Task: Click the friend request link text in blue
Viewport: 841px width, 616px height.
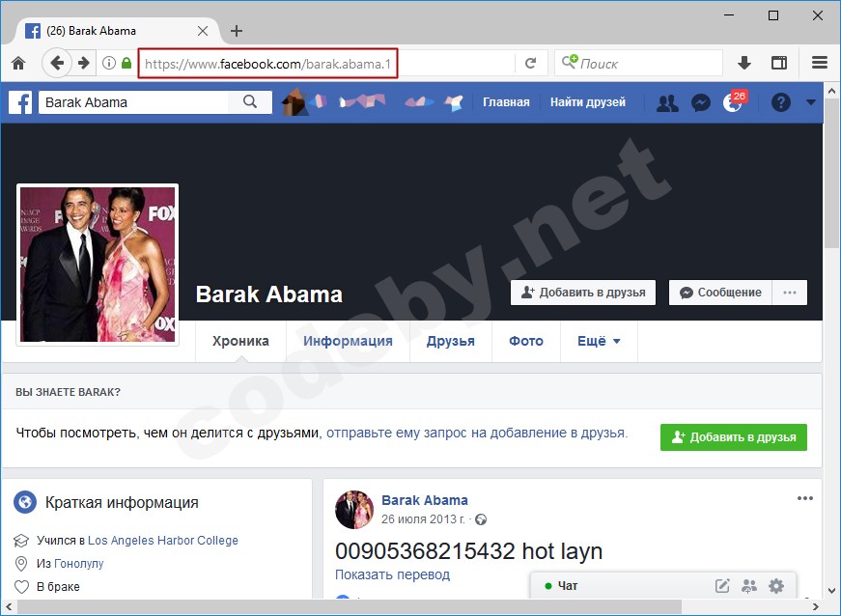Action: click(477, 433)
